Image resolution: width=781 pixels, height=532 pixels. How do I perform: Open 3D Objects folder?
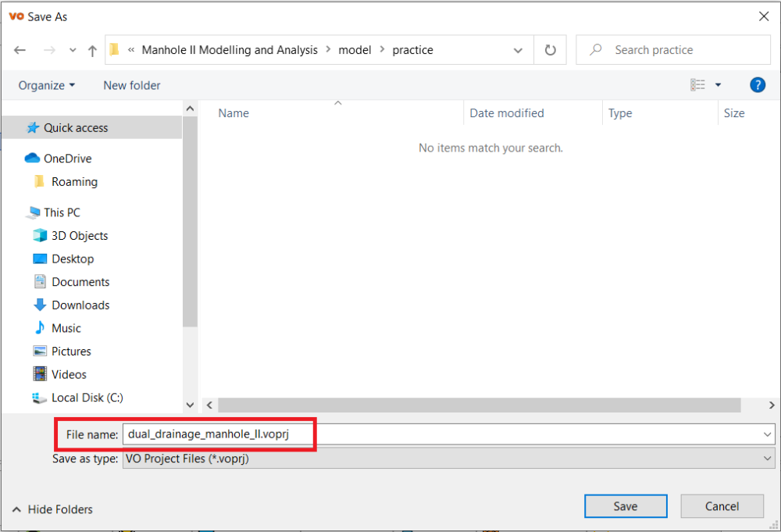(x=80, y=236)
